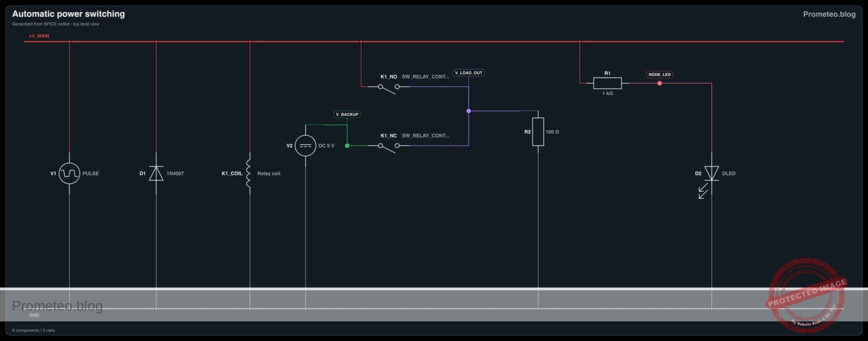Click the NODE_LED net label
The height and width of the screenshot is (341, 868).
(x=660, y=75)
